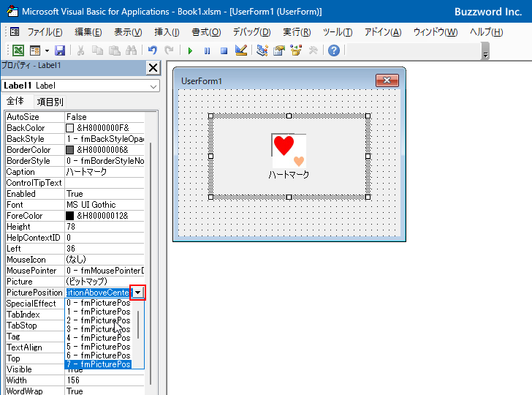532x395 pixels.
Task: Select option 6 - fmPicturePos in the list
Action: (99, 355)
